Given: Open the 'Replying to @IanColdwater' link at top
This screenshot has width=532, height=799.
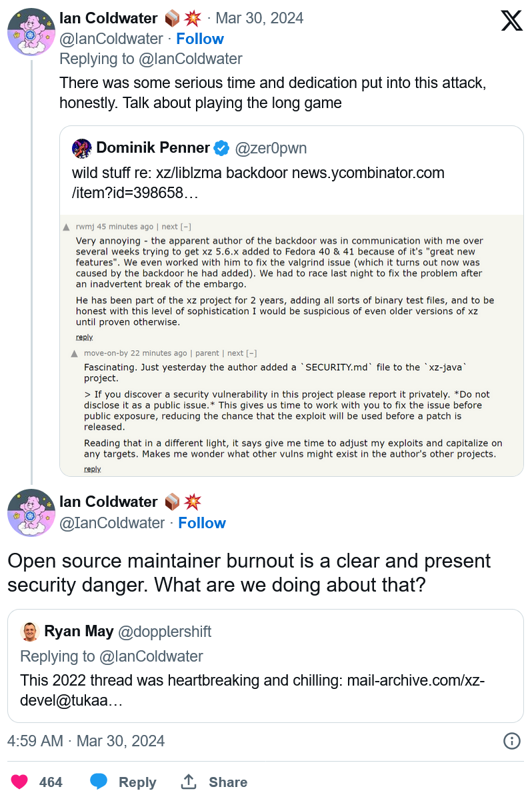Looking at the screenshot, I should pos(151,59).
